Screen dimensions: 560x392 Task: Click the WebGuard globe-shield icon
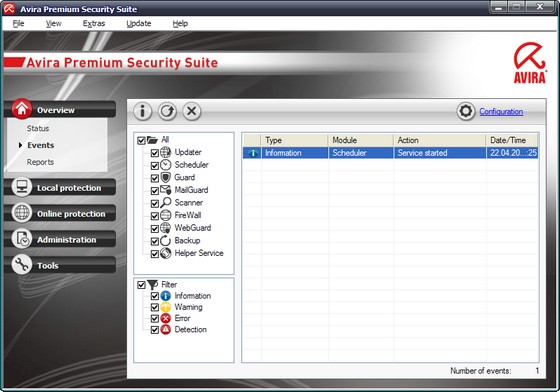coord(165,228)
